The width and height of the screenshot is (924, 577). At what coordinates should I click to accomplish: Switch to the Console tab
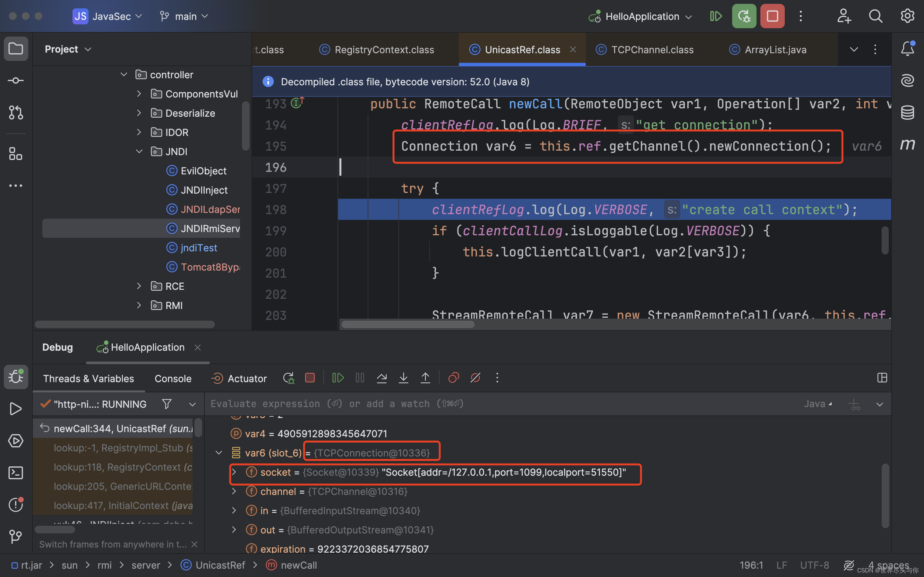click(173, 379)
